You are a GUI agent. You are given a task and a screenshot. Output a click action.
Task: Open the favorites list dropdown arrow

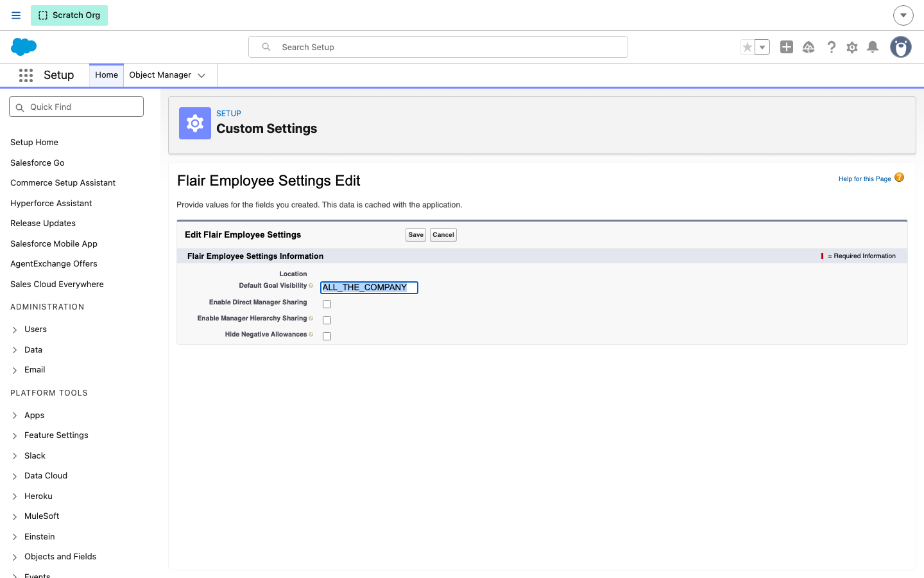coord(762,47)
